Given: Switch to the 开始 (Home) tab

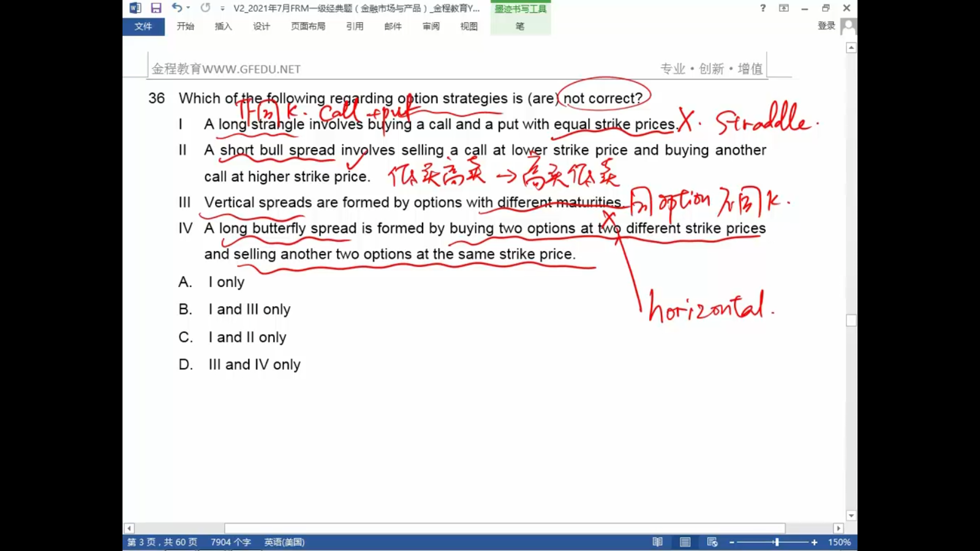Looking at the screenshot, I should [186, 26].
